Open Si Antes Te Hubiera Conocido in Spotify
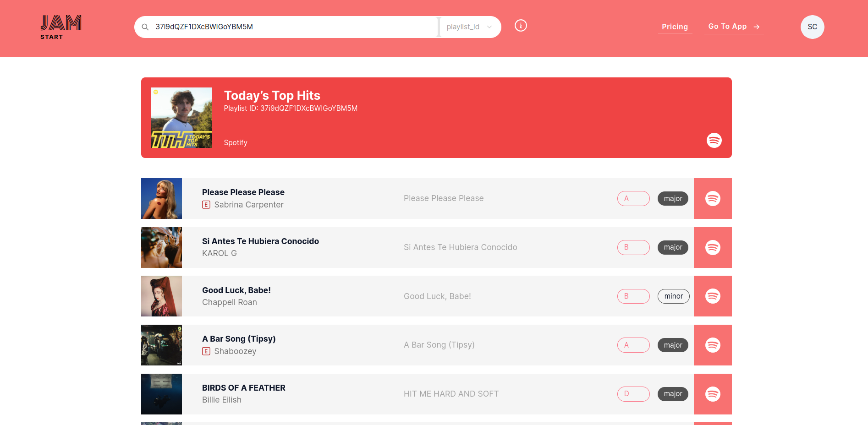 [x=713, y=248]
